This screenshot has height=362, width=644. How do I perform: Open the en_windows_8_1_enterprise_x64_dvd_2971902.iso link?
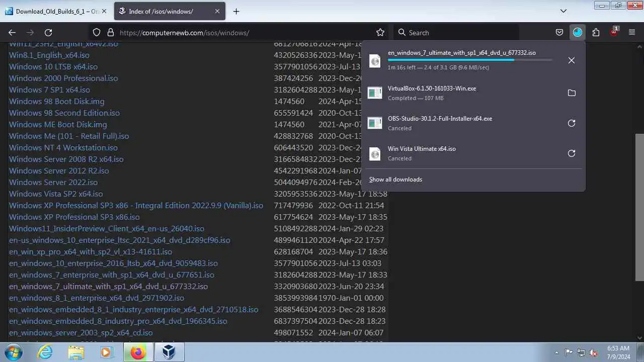tap(97, 298)
